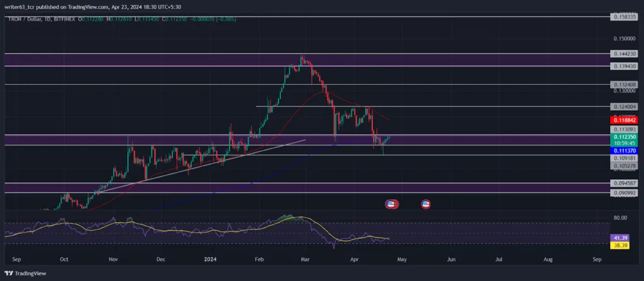Click the 0.094587 support label
Viewport: 644px width, 281px height.
coord(625,183)
